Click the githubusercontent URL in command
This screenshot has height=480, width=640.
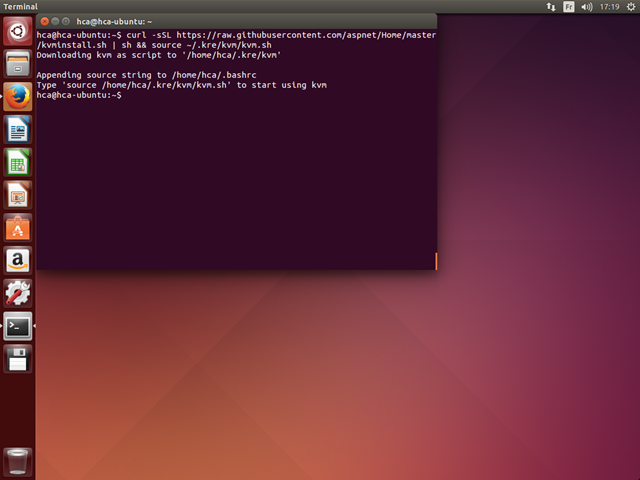[x=306, y=35]
